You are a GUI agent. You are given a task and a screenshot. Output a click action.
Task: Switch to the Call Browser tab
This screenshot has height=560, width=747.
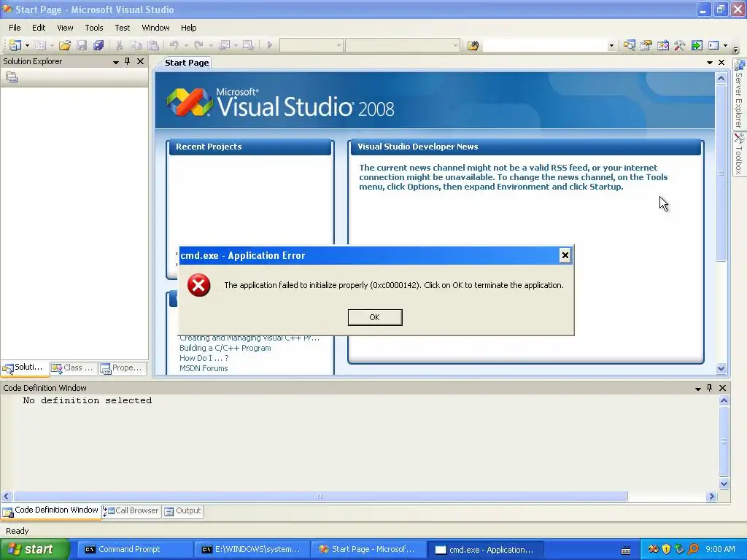(x=131, y=510)
